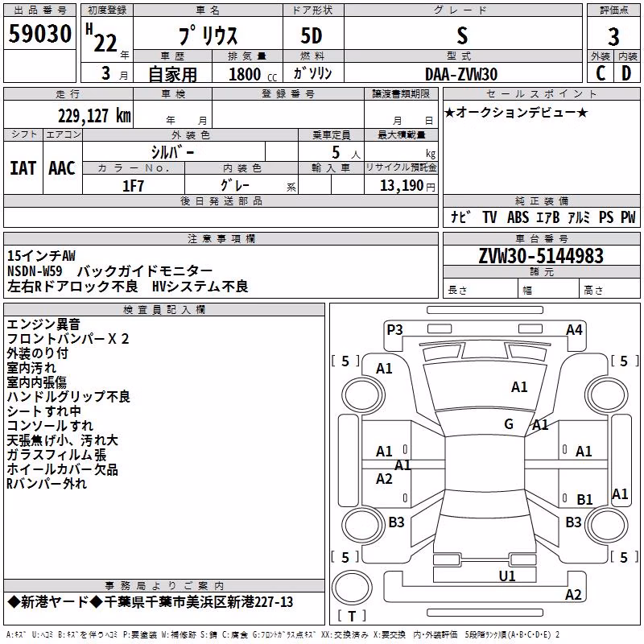Click the P3 mark on front bumper
This screenshot has height=644, width=644.
394,330
